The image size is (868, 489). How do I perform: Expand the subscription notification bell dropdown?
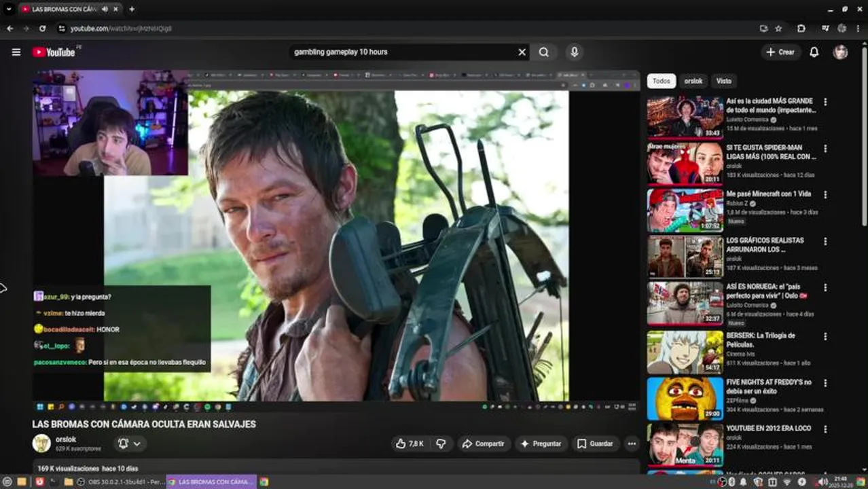point(129,443)
